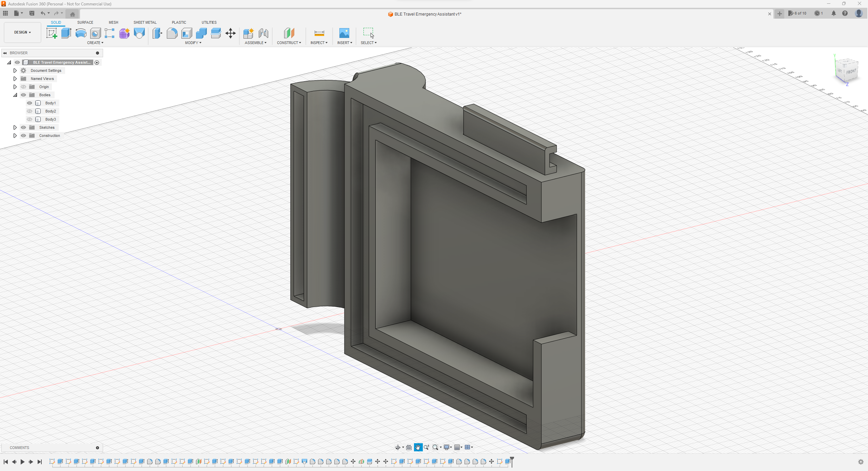Hide Body1 with its eye icon
This screenshot has height=471, width=868.
[x=29, y=103]
